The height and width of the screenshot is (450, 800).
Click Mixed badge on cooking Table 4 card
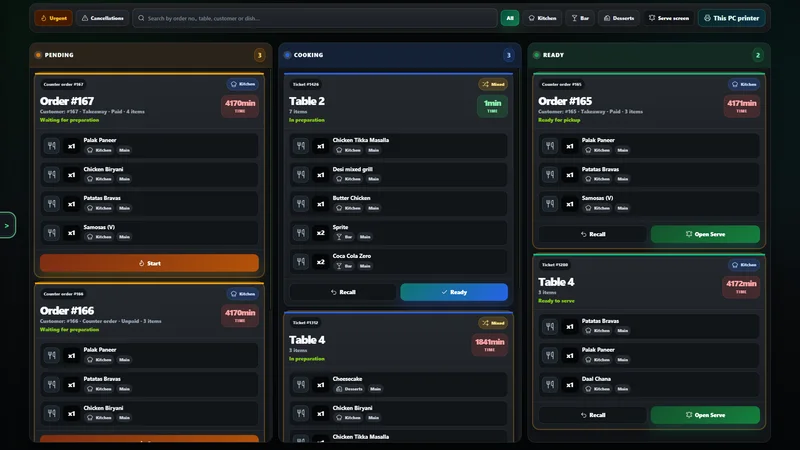pyautogui.click(x=493, y=323)
